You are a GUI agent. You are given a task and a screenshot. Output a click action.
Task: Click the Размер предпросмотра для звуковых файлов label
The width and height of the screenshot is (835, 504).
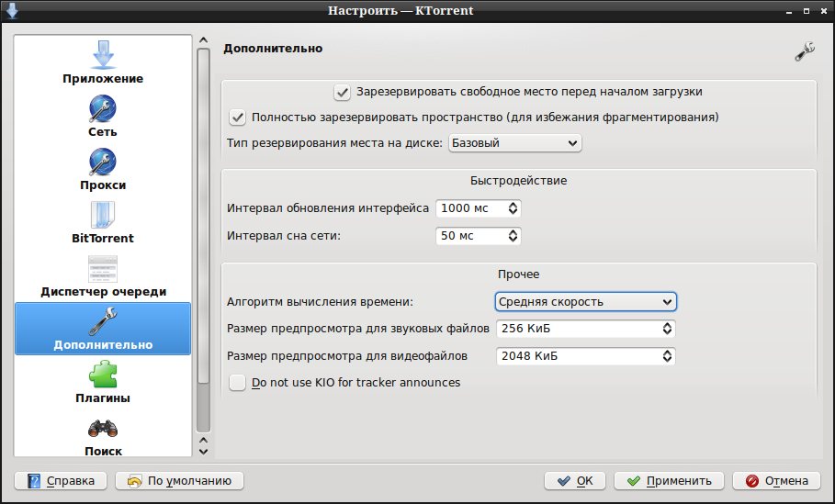coord(358,329)
